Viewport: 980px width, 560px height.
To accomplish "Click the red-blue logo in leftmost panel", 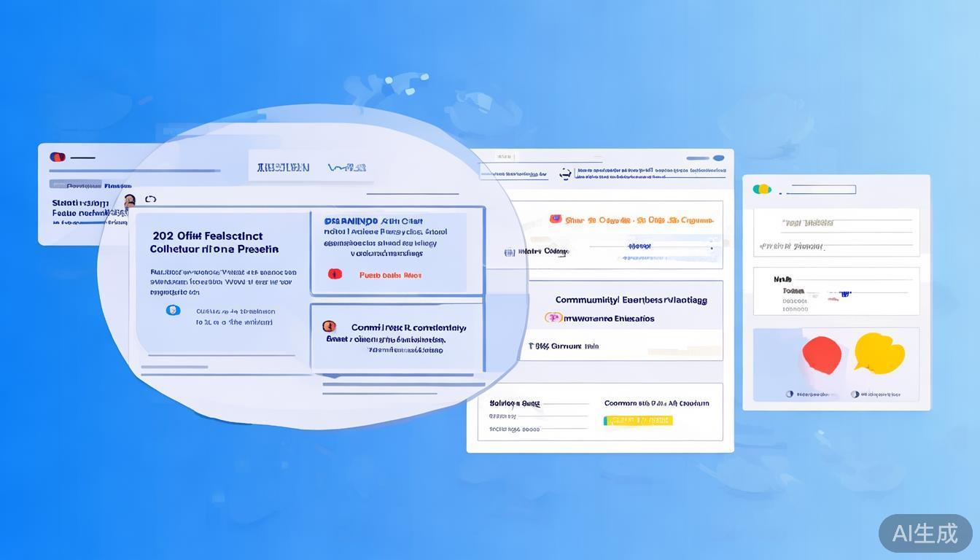I will point(58,157).
